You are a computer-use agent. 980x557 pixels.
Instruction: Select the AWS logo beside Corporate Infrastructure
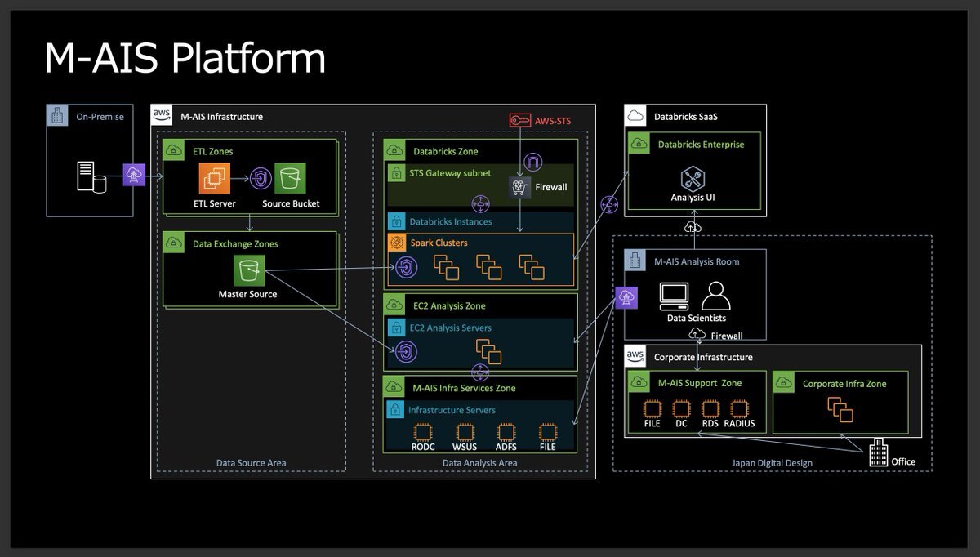635,356
